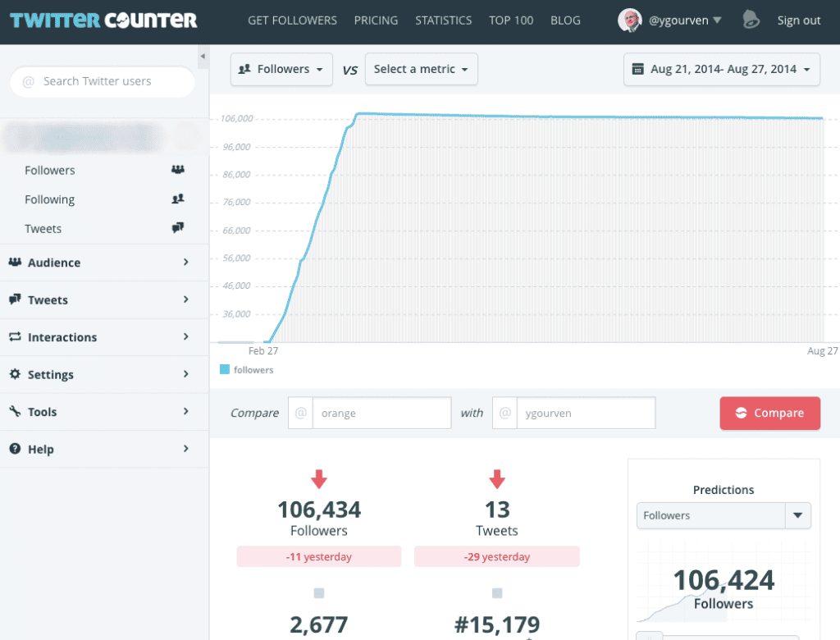
Task: Click the Sign out link
Action: point(799,21)
